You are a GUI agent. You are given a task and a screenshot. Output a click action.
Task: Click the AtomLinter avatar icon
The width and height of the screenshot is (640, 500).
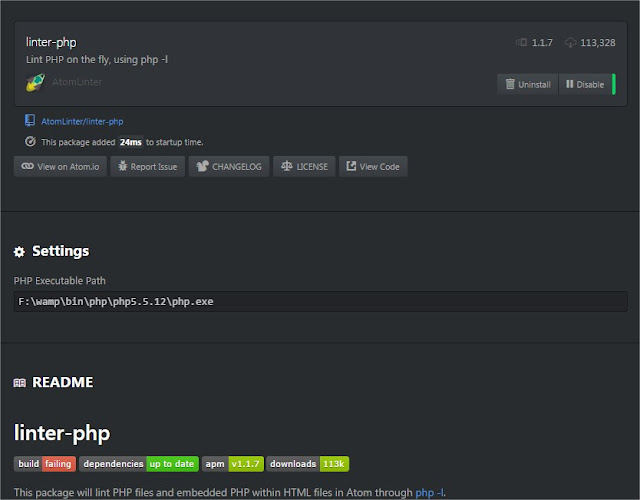(x=36, y=82)
